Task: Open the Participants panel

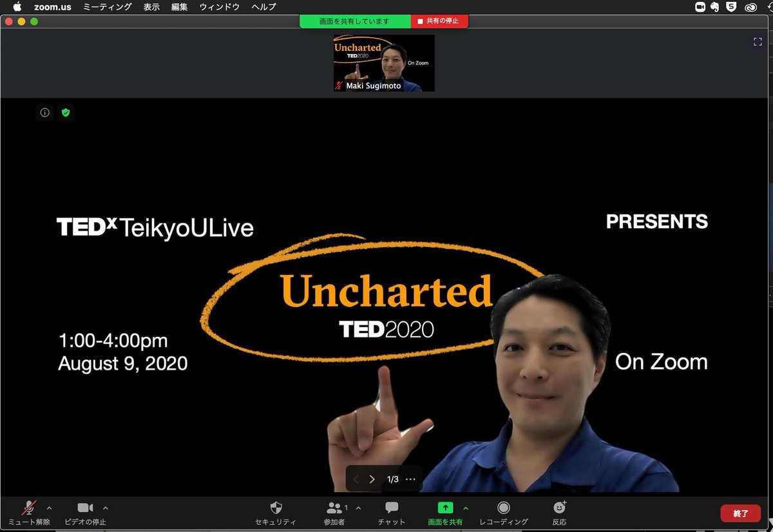Action: 334,511
